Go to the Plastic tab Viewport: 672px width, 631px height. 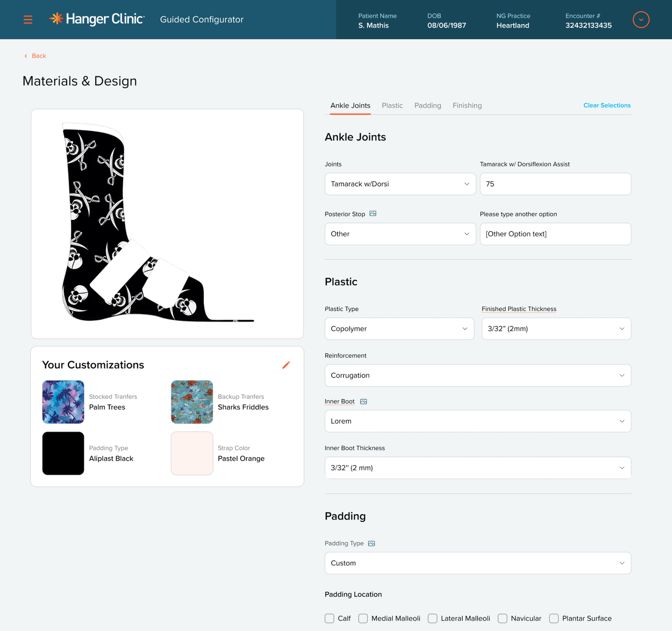click(x=392, y=105)
